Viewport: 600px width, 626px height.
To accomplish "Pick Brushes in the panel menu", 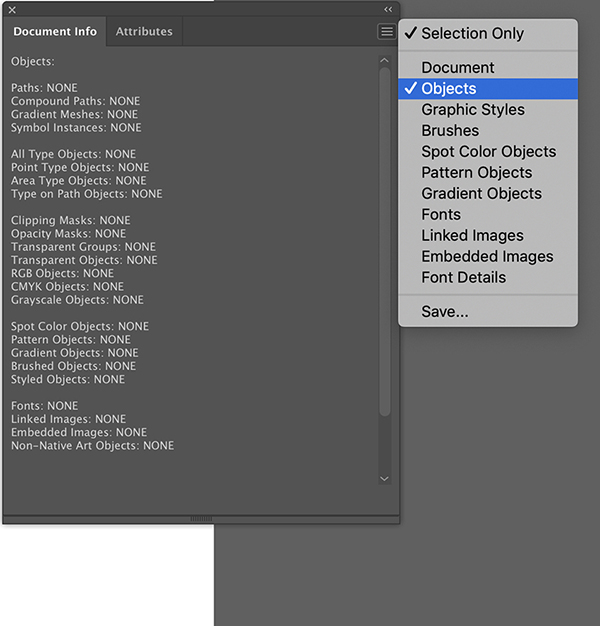I will pos(450,131).
